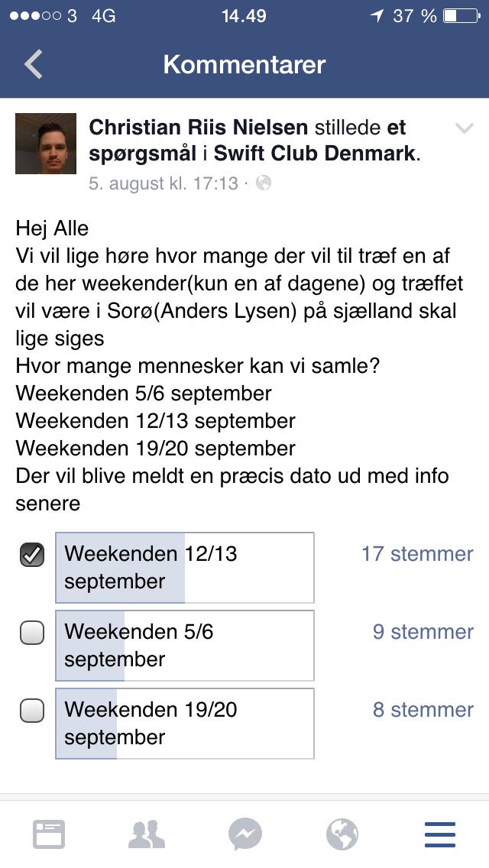Open the Friend Requests tab icon

click(147, 834)
